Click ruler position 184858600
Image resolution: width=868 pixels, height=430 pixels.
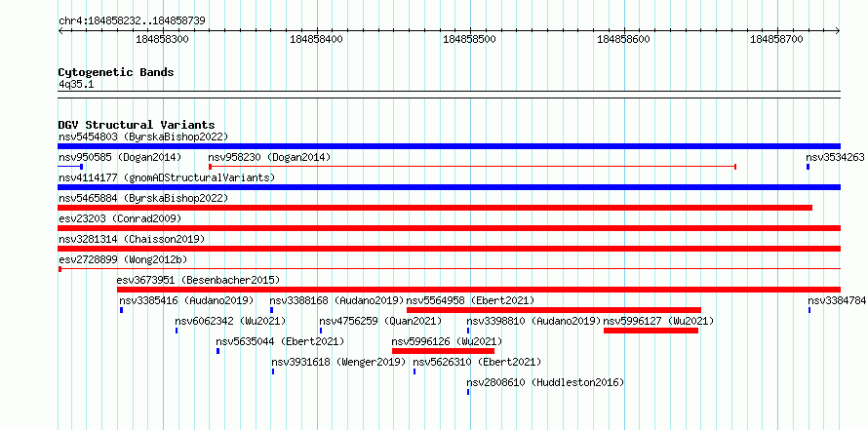click(624, 39)
